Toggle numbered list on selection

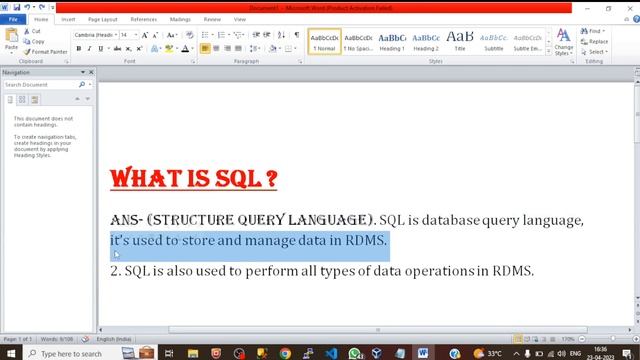point(221,35)
